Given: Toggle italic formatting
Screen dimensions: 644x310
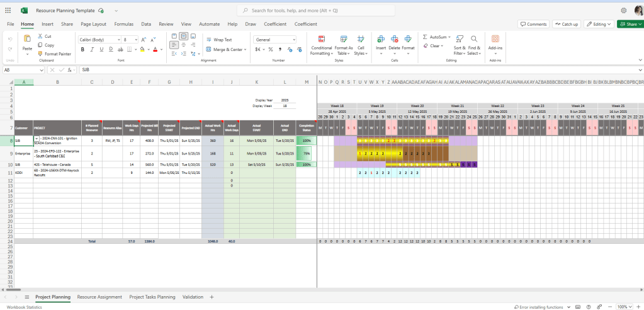Looking at the screenshot, I should point(92,49).
